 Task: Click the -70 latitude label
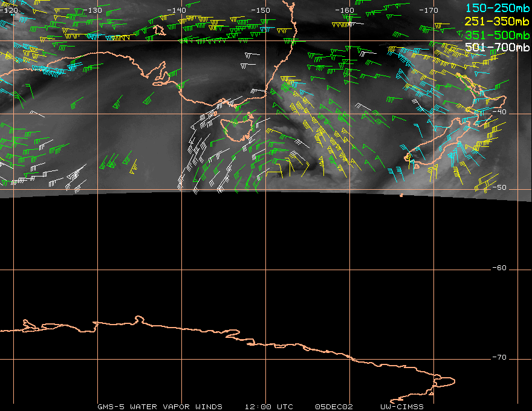(x=499, y=357)
